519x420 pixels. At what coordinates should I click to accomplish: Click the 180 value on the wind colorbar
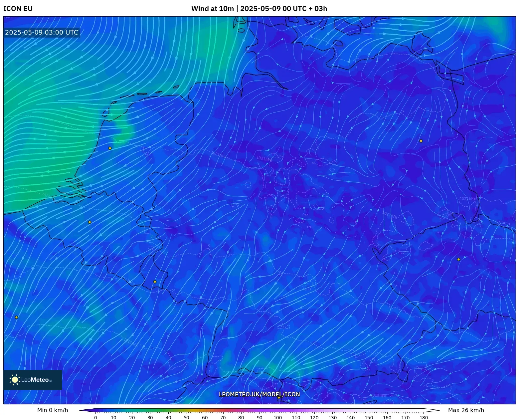coord(424,418)
